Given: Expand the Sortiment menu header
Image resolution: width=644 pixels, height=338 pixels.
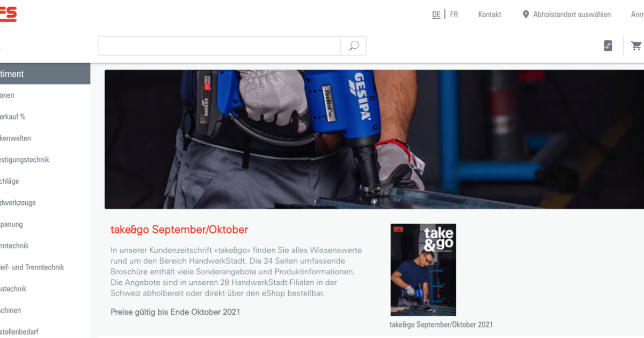Looking at the screenshot, I should 45,74.
